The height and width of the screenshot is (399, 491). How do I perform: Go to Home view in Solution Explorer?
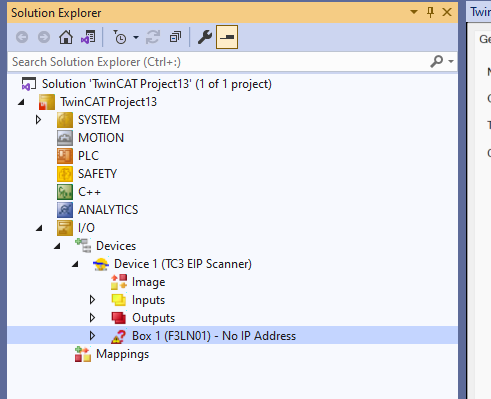point(66,37)
